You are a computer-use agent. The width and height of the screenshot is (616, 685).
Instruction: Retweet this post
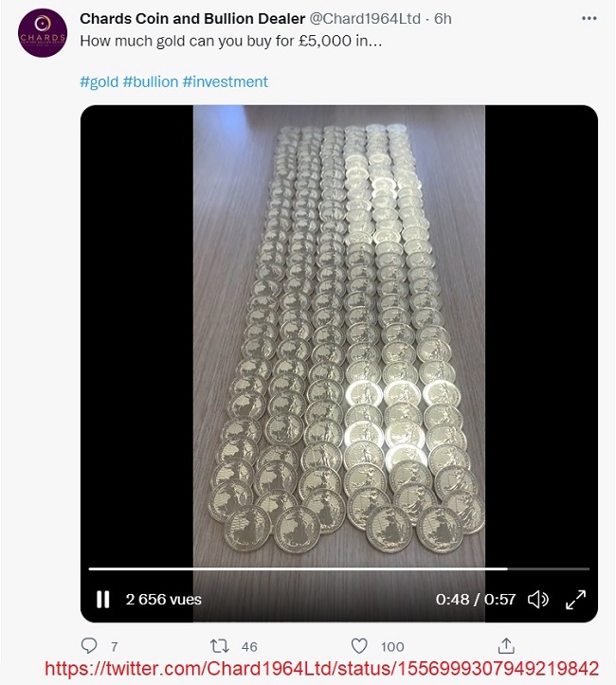tap(219, 646)
